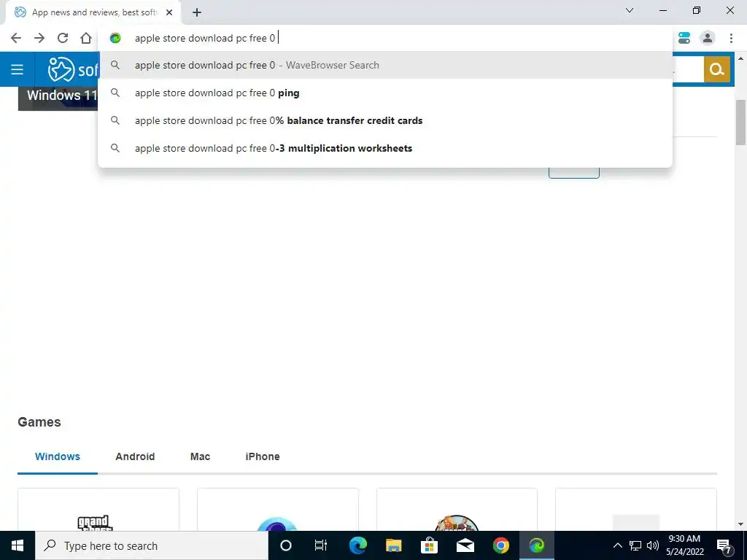Click the 'Games' section heading
Viewport: 747px width, 560px height.
[39, 422]
